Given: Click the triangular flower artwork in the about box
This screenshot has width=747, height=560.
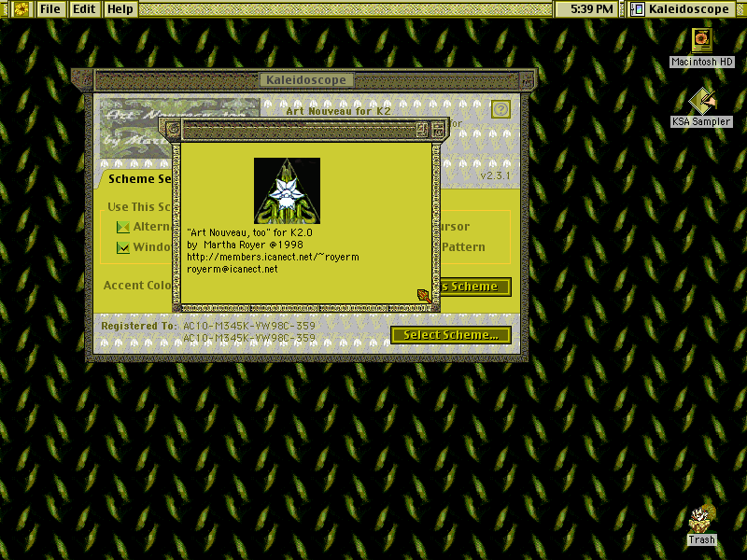Looking at the screenshot, I should [x=287, y=190].
